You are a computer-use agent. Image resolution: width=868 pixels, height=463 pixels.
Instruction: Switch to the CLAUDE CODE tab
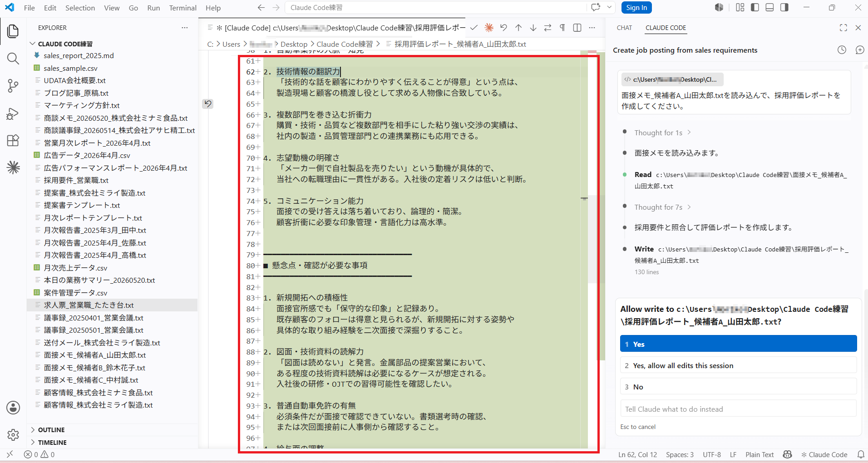coord(666,28)
